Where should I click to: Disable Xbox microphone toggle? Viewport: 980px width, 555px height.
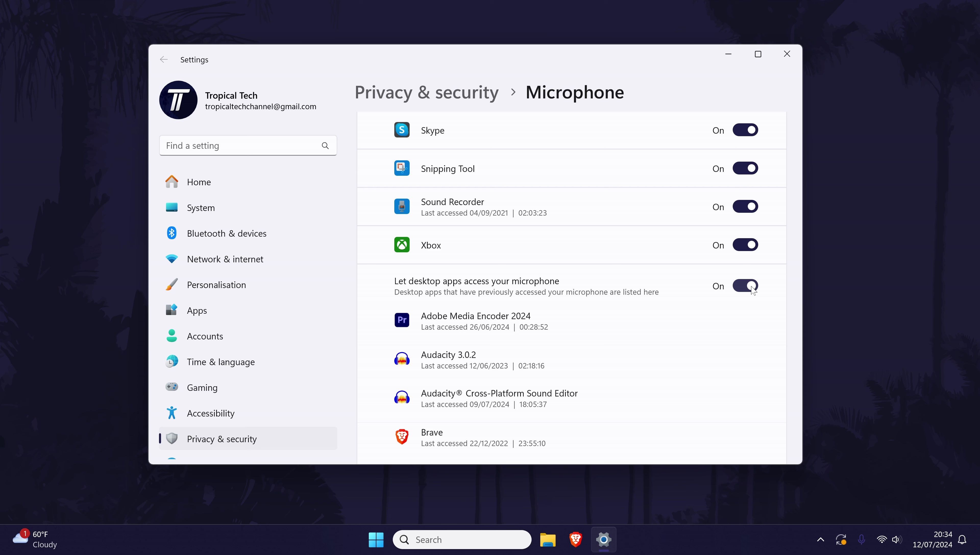coord(745,245)
